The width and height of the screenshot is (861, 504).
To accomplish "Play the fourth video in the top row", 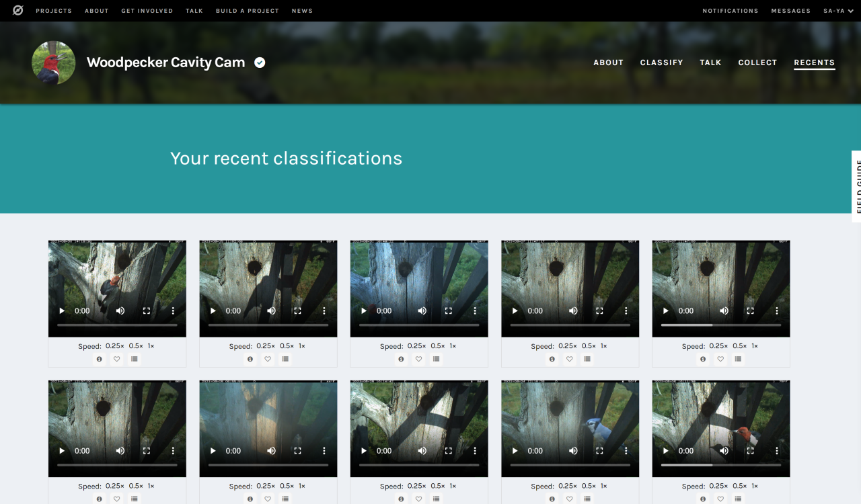I will click(515, 311).
